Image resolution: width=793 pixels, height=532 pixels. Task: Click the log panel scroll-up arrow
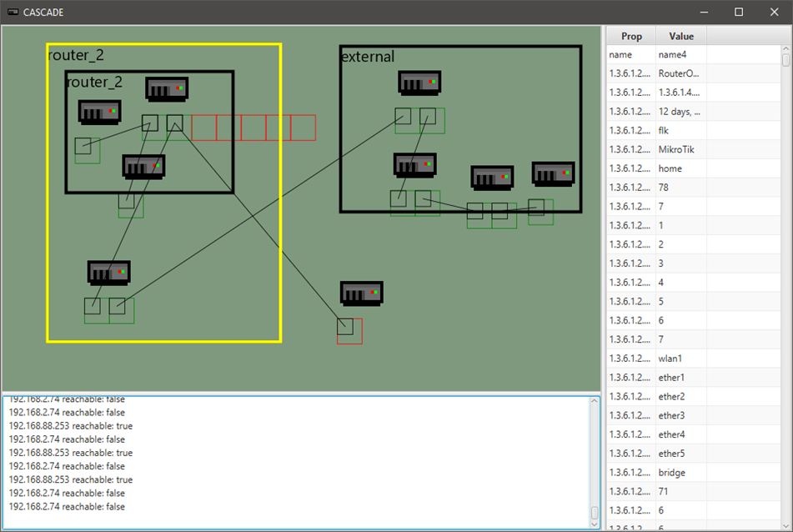click(595, 401)
